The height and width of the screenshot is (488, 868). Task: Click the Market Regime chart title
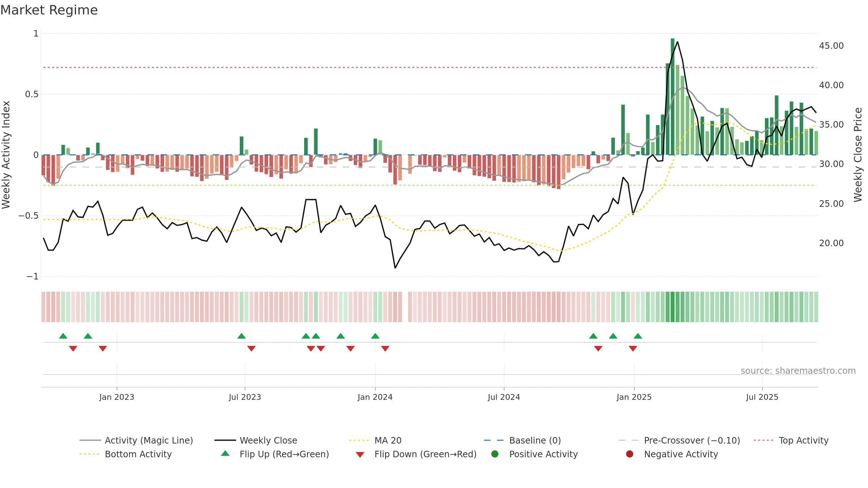pos(49,10)
